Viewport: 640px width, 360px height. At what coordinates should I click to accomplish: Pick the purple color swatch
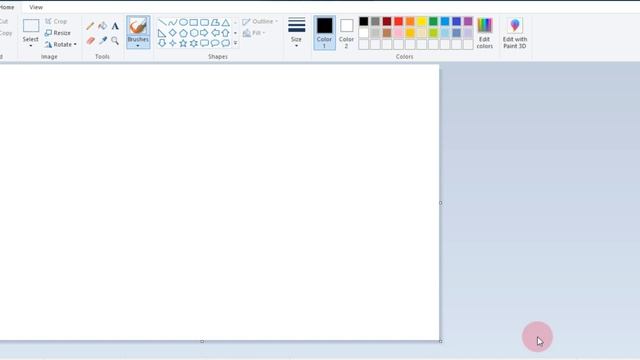click(468, 21)
